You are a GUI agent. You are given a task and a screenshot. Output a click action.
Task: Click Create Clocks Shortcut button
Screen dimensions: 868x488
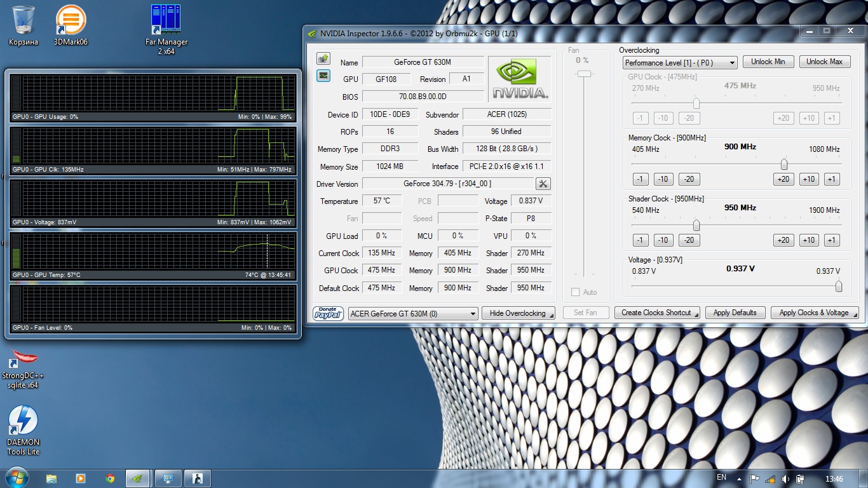point(657,313)
